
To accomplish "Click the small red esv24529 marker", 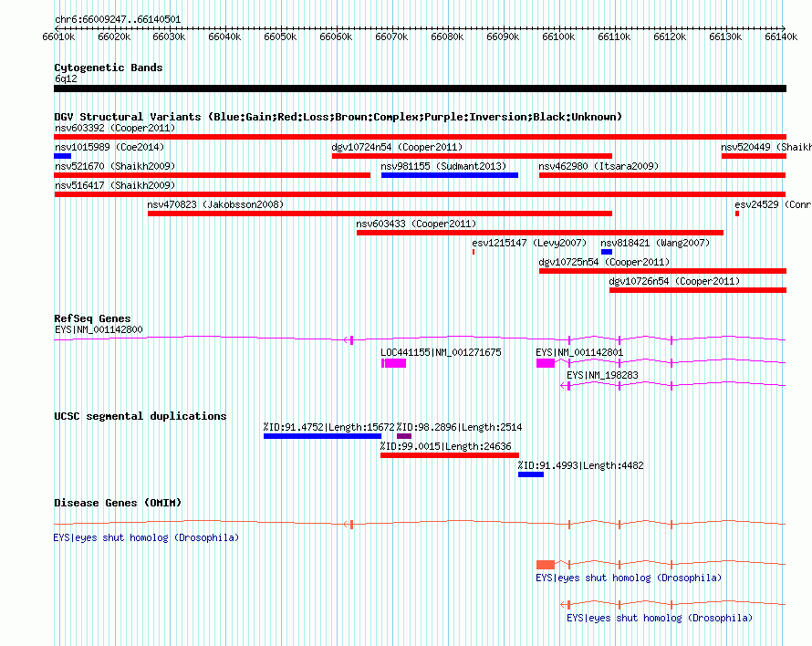I will [737, 214].
